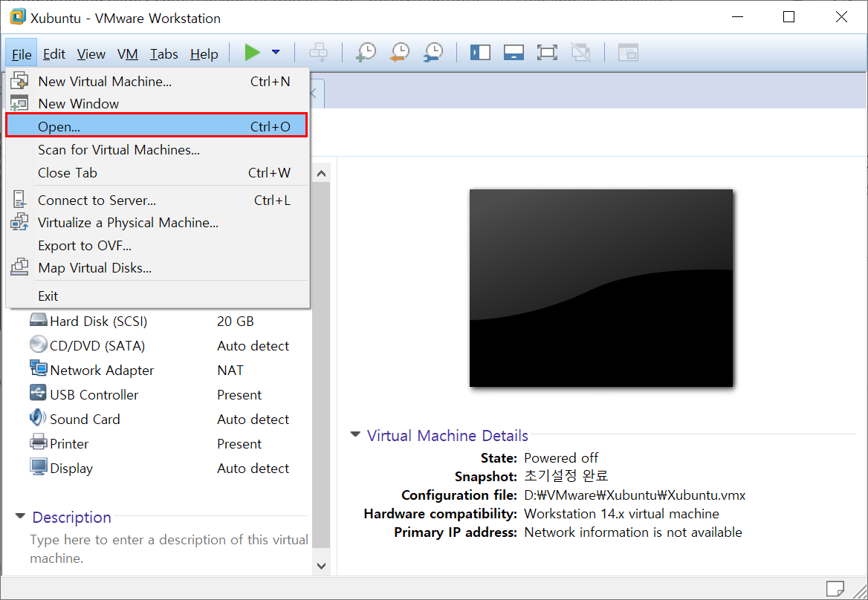
Task: Collapse the Description section triangle
Action: coord(21,517)
